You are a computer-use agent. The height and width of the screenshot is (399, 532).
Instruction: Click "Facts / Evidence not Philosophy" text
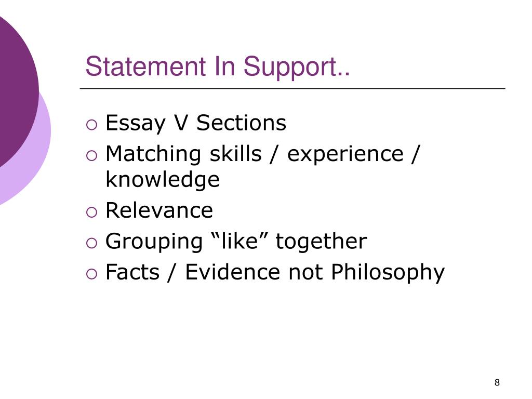(x=275, y=272)
